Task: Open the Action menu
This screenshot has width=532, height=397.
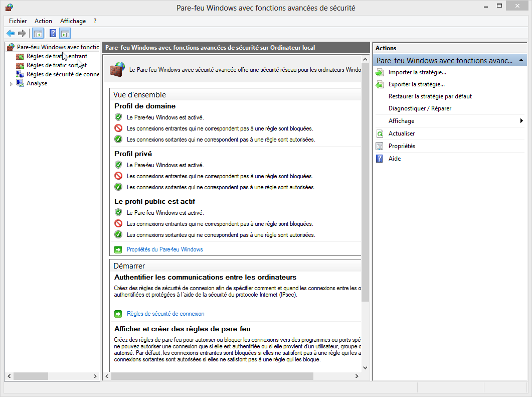Action: pos(43,21)
